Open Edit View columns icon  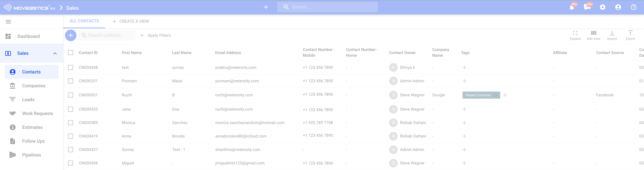593,35
